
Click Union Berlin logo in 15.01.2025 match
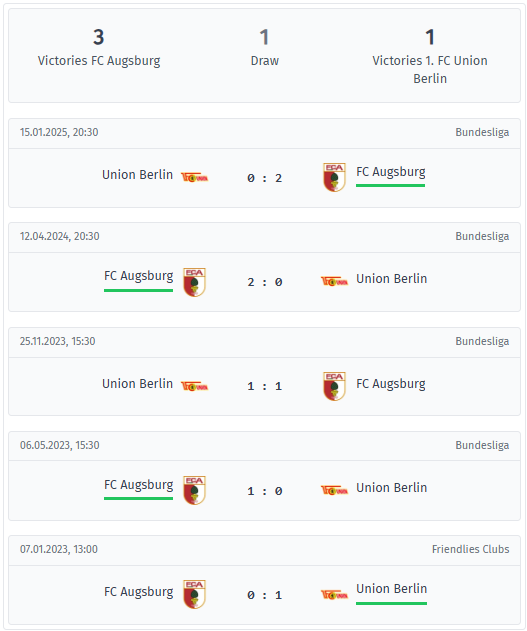tap(194, 177)
